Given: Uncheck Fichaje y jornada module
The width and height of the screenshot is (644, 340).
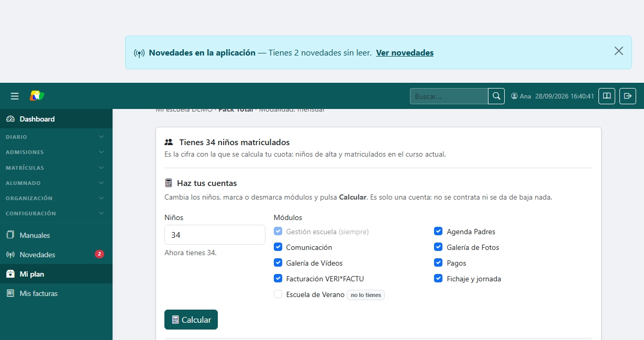Looking at the screenshot, I should coord(438,278).
